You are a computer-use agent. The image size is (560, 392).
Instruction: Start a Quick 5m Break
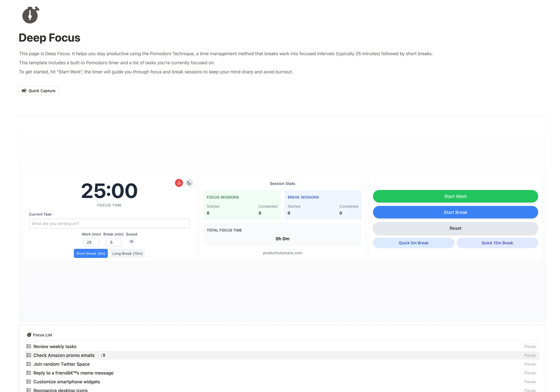[413, 243]
